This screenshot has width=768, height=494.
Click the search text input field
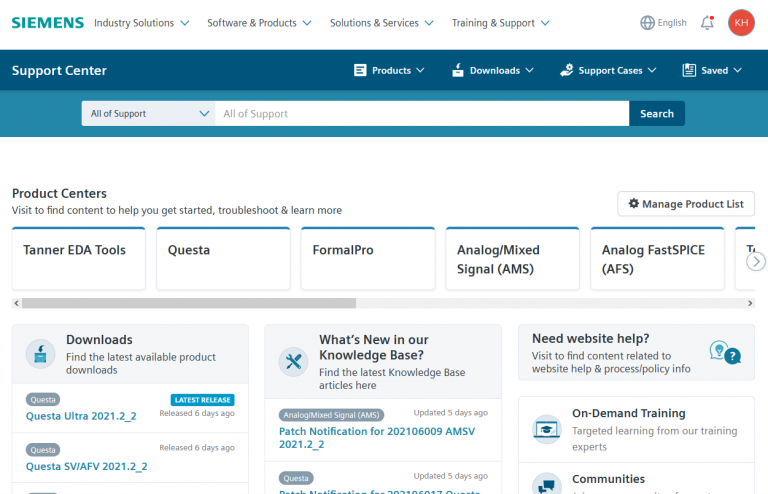421,114
